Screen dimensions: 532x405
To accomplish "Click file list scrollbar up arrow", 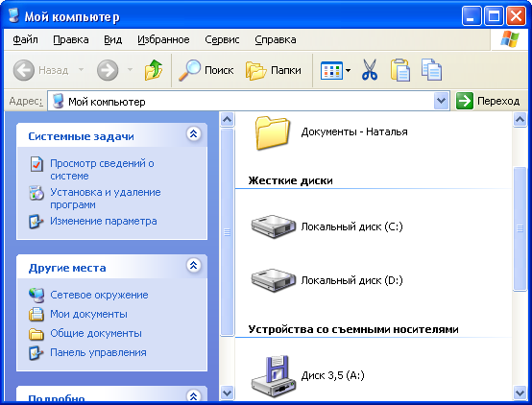I will point(520,120).
